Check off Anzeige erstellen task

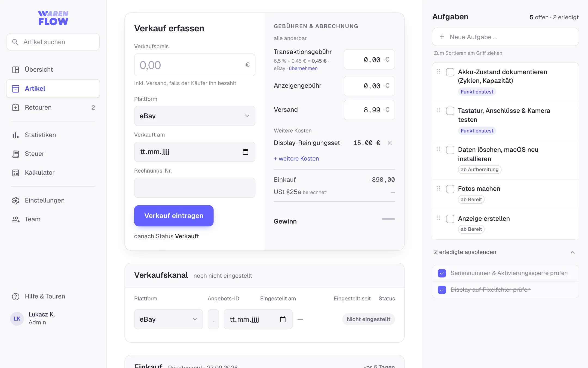coord(450,219)
